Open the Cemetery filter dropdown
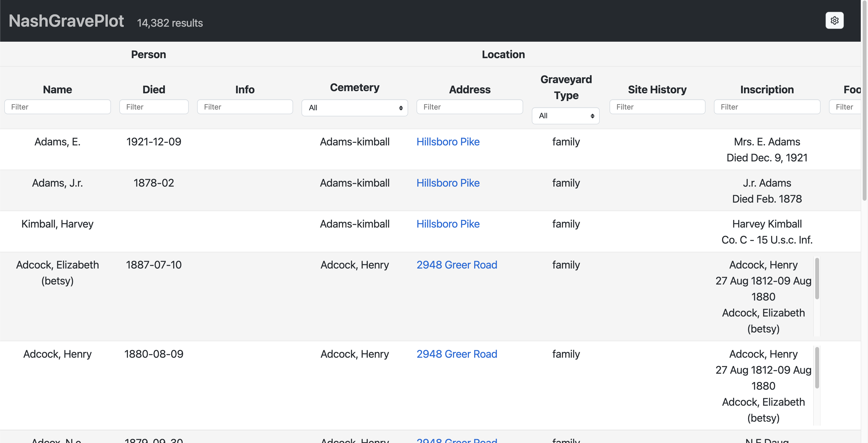Screen dimensions: 868x443 click(355, 108)
